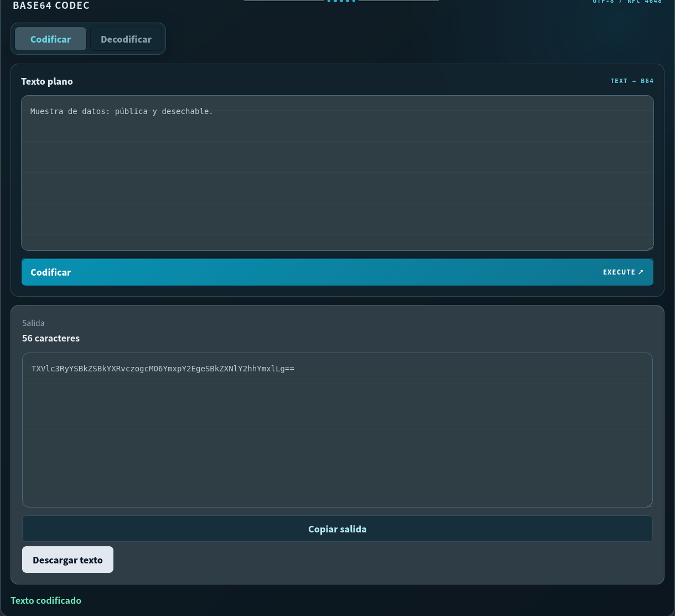Click the green Texto codificado status message
Viewport: 675px width, 616px height.
pos(46,601)
